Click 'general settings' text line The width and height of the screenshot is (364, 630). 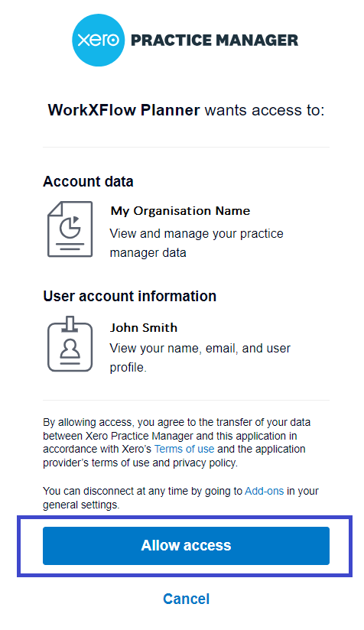point(81,505)
